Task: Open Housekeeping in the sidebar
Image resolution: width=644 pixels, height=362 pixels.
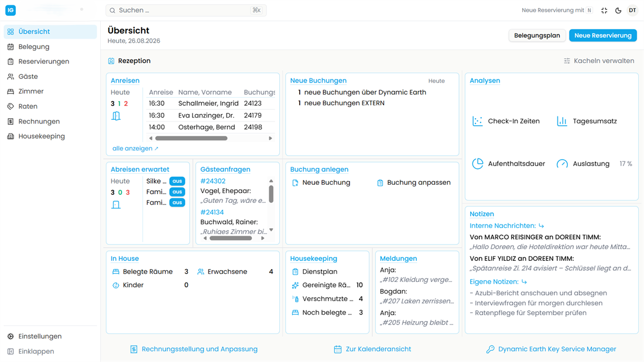Action: pyautogui.click(x=50, y=136)
